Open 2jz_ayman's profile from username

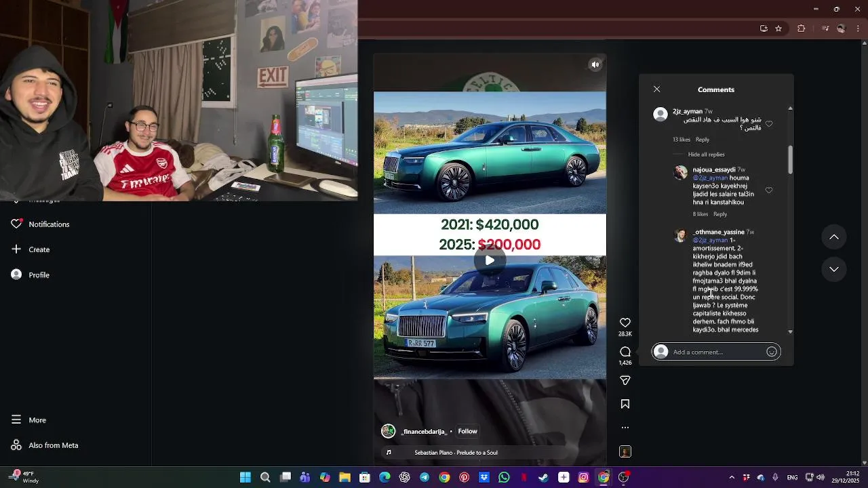[x=688, y=111]
